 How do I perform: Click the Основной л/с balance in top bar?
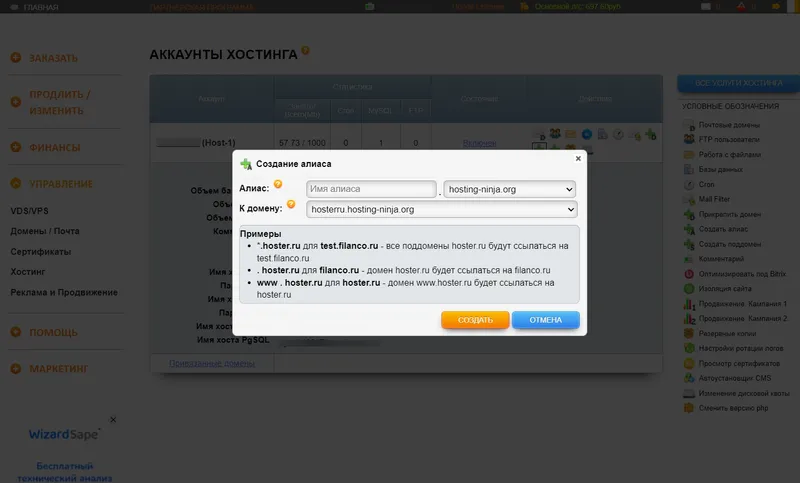pyautogui.click(x=578, y=7)
